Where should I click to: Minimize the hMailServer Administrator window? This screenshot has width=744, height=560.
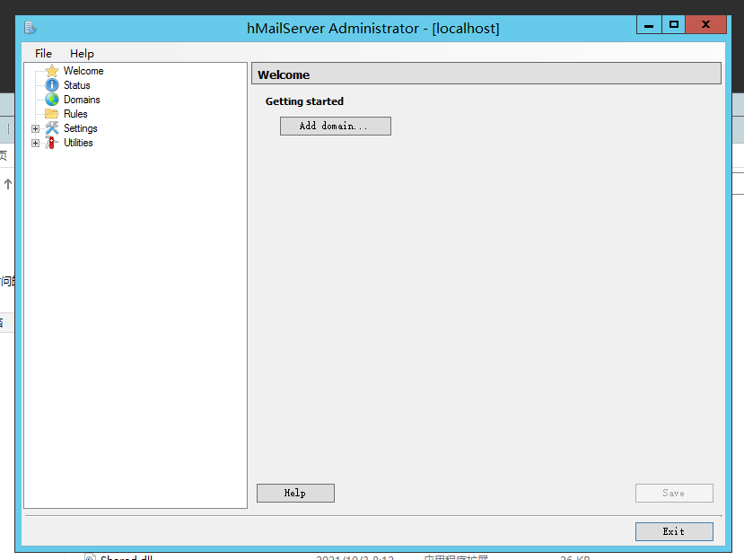click(x=648, y=25)
